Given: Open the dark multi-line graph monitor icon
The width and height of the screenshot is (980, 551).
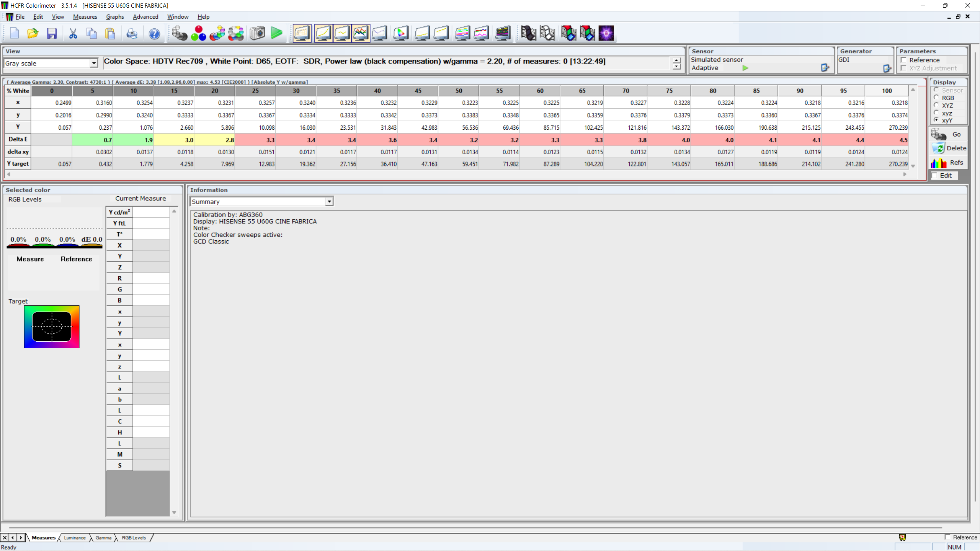Looking at the screenshot, I should coord(503,33).
